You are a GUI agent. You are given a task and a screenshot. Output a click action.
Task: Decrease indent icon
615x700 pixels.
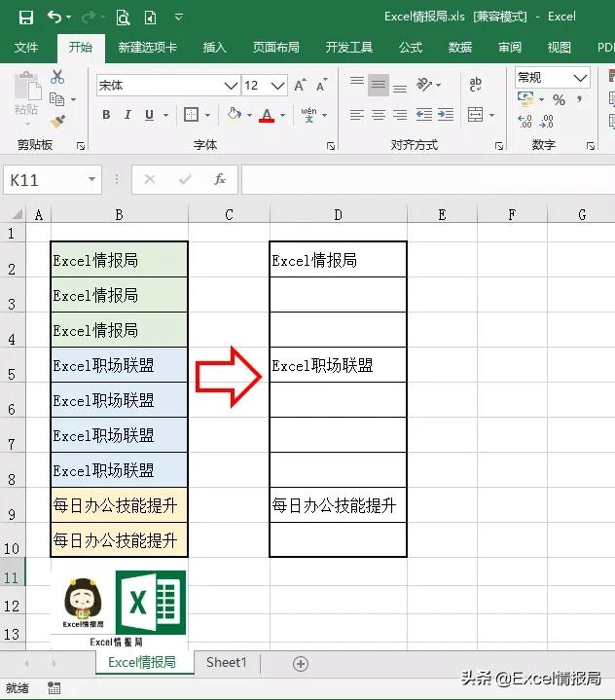tap(424, 115)
